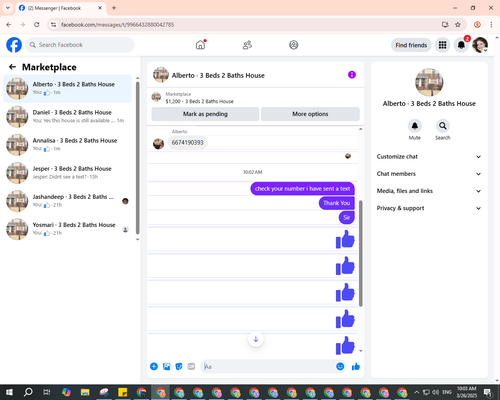Open Yosmari conversation in list
This screenshot has width=500, height=400.
(67, 229)
